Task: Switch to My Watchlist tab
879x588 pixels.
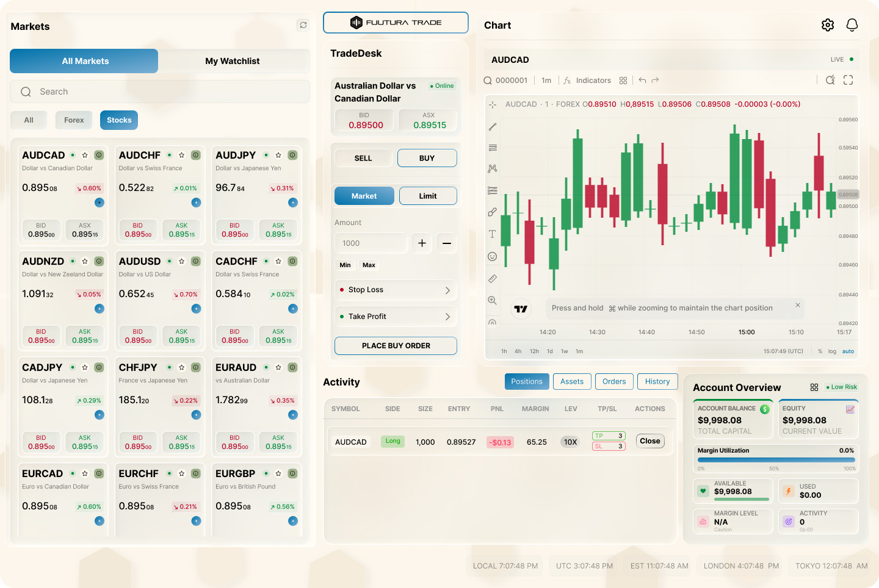Action: point(233,61)
